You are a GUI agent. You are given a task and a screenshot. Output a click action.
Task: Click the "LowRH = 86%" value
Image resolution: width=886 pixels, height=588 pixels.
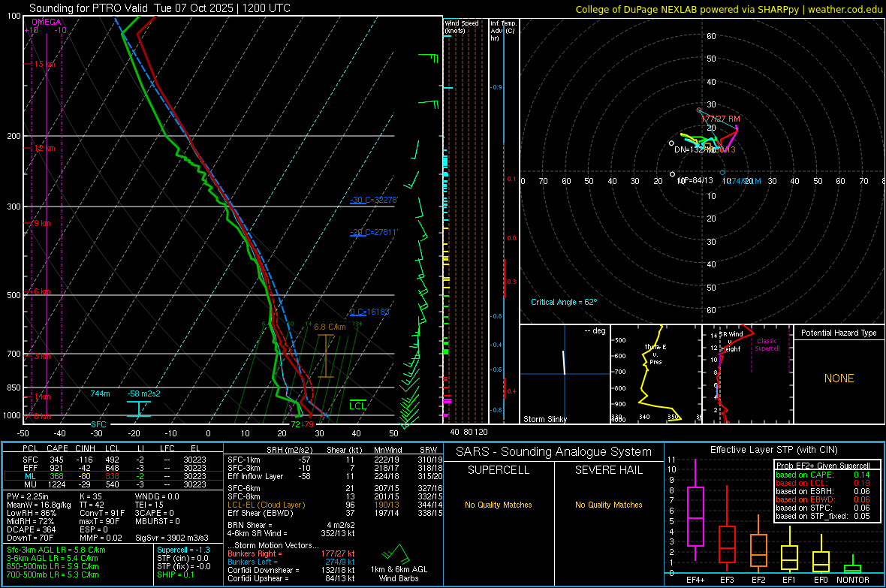pyautogui.click(x=31, y=514)
